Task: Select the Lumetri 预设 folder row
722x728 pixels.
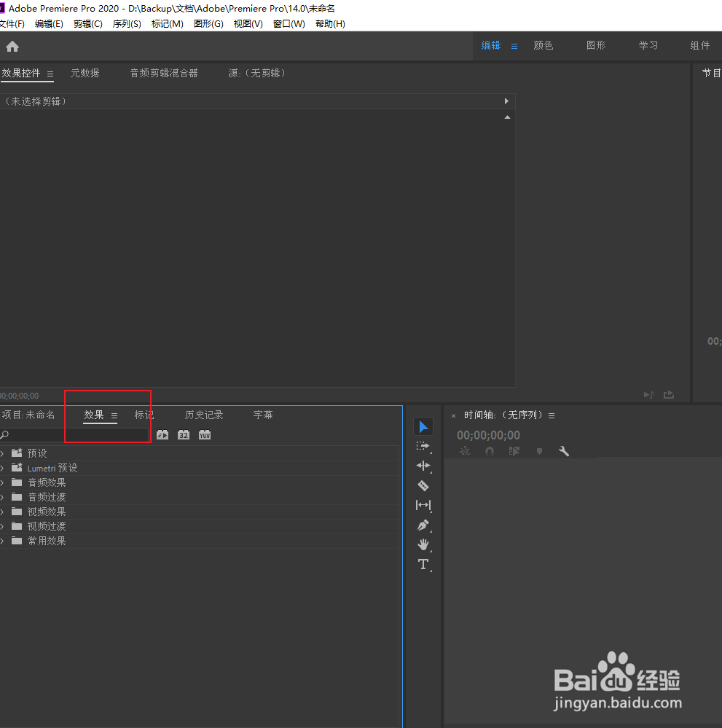Action: (x=200, y=468)
